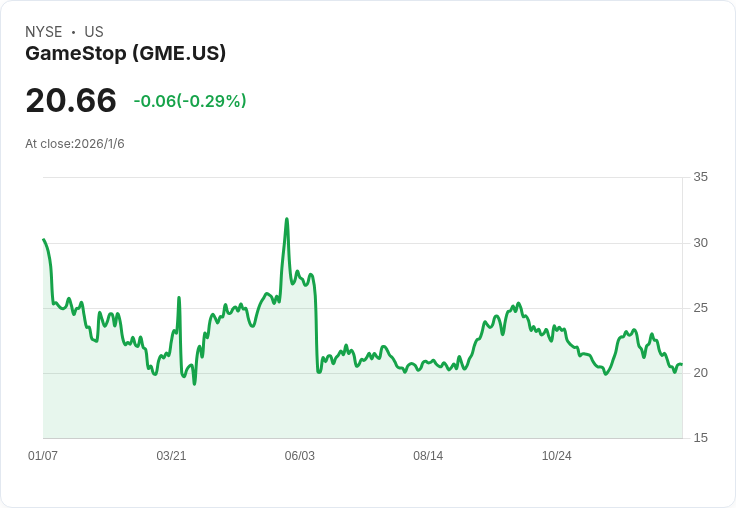Click the 06/03 date on x-axis
The image size is (736, 508).
[300, 456]
